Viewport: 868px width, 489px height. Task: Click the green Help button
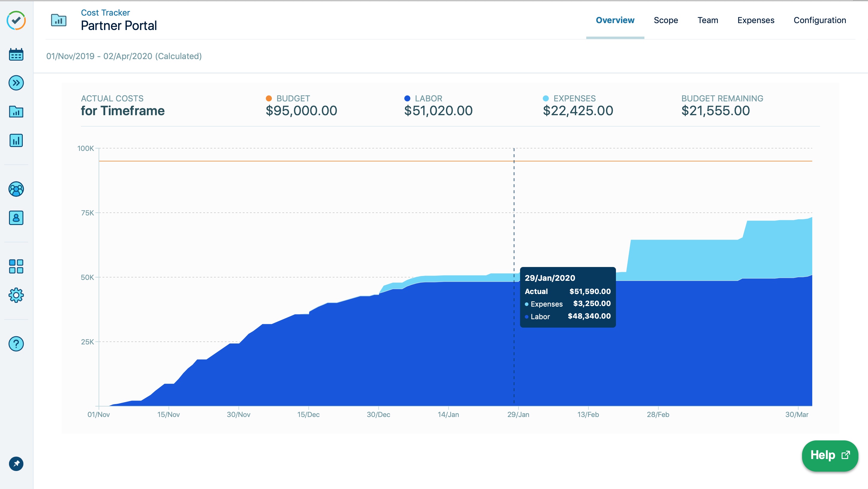(830, 455)
